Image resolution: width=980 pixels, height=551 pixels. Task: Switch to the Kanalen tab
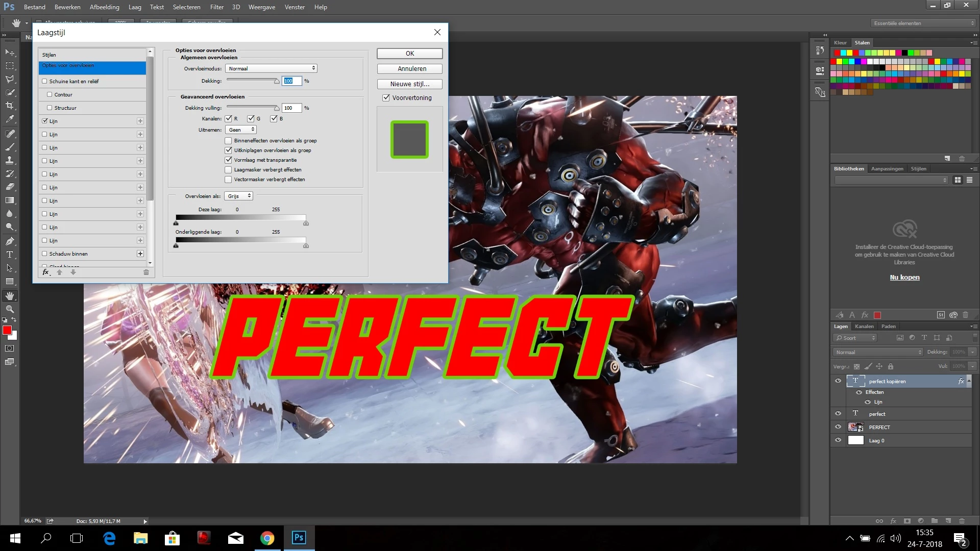click(x=864, y=327)
